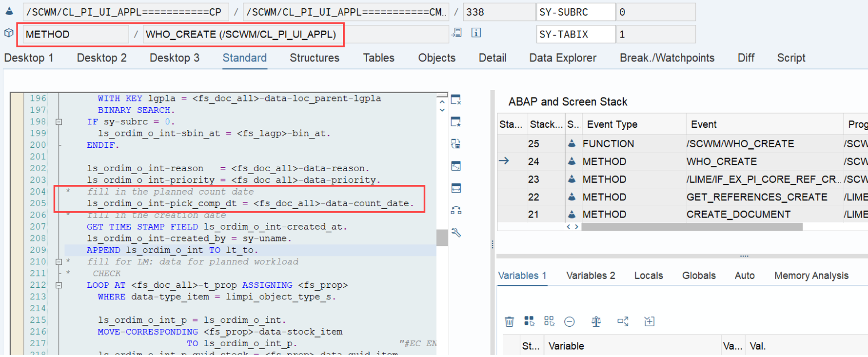Open the wrench services icon beside the editor

click(x=456, y=232)
